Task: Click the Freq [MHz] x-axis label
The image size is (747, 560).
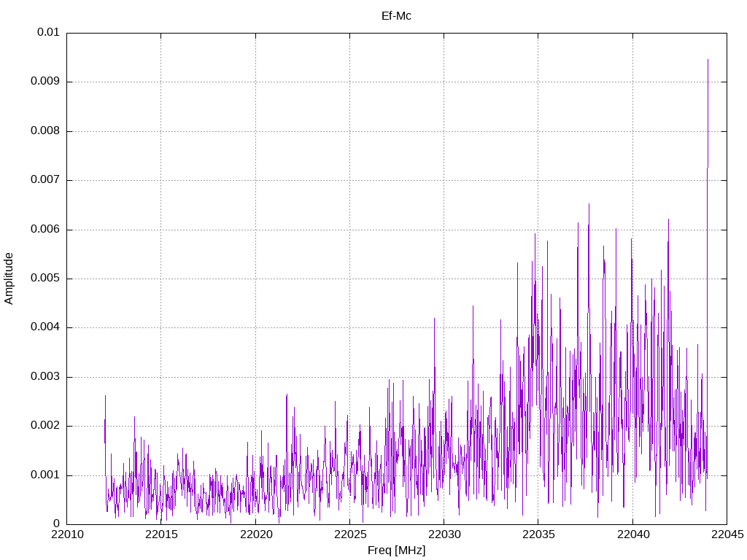Action: 396,551
